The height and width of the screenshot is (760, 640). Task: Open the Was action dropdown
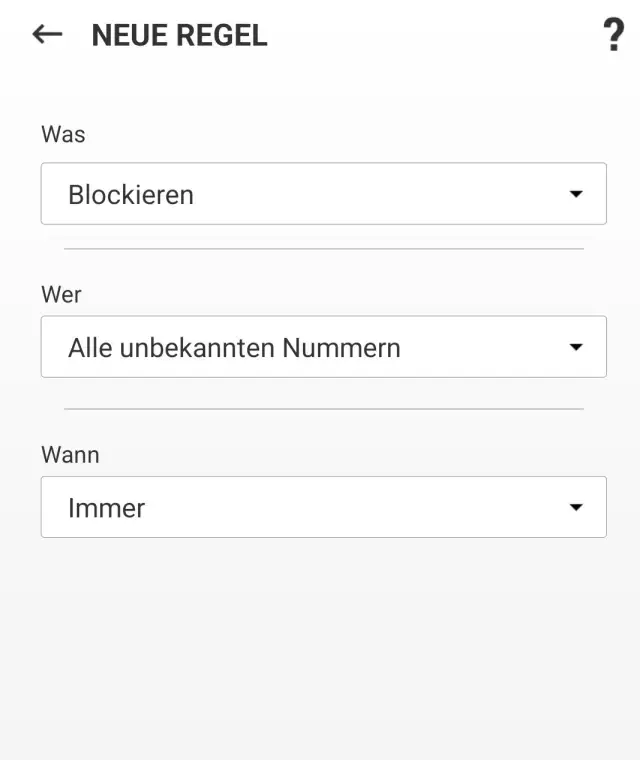pos(323,194)
